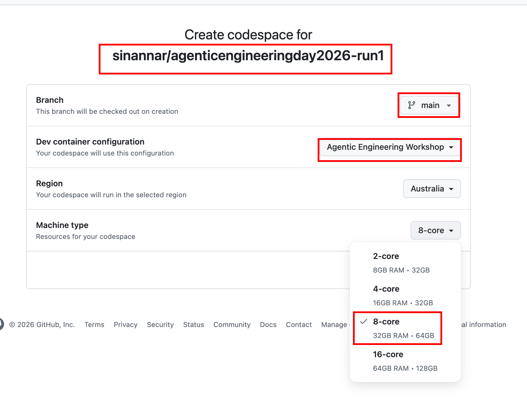
Task: Follow the Contact footer link
Action: pos(299,324)
